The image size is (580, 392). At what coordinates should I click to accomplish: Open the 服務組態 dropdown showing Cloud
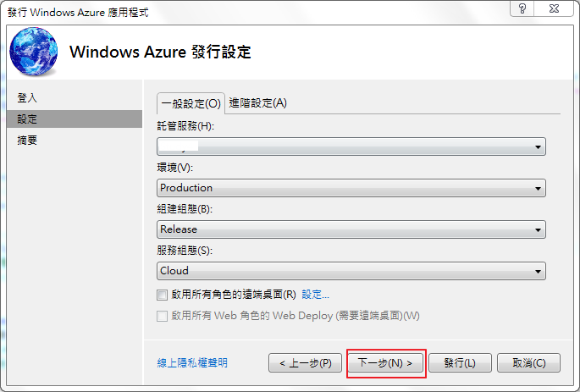pyautogui.click(x=351, y=271)
